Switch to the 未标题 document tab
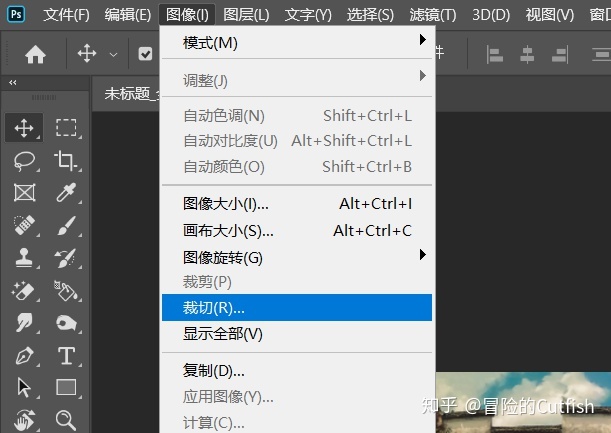Image resolution: width=611 pixels, height=433 pixels. 127,94
